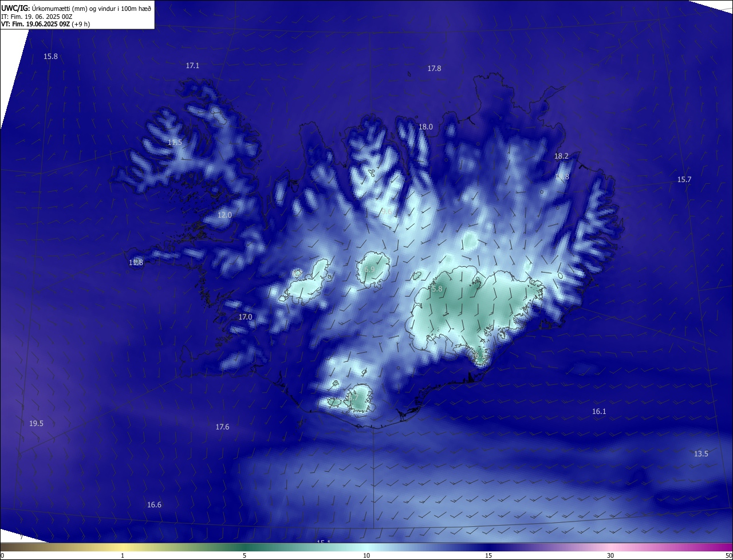Select the map value label 16.6
Image resolution: width=733 pixels, height=560 pixels.
tap(154, 504)
